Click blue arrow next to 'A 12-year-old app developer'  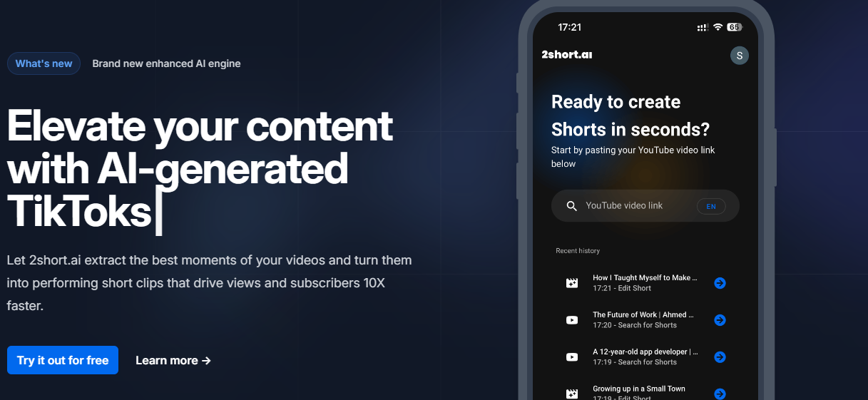[720, 357]
